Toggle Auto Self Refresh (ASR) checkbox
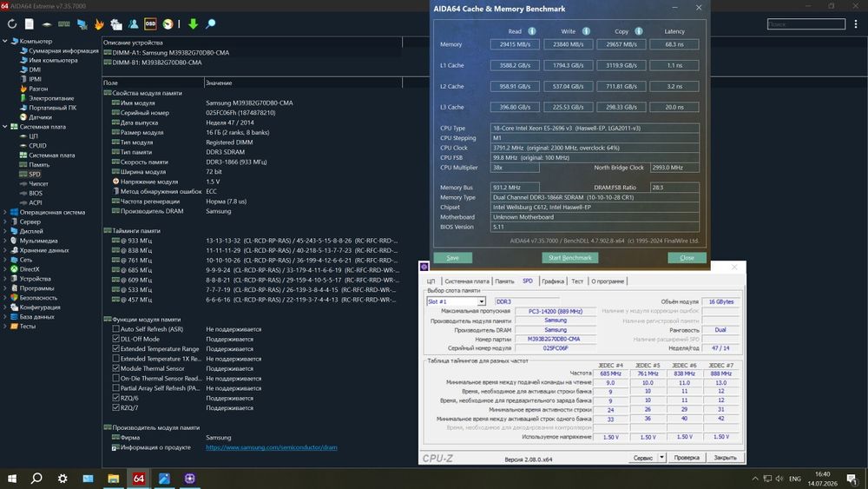 click(x=115, y=329)
